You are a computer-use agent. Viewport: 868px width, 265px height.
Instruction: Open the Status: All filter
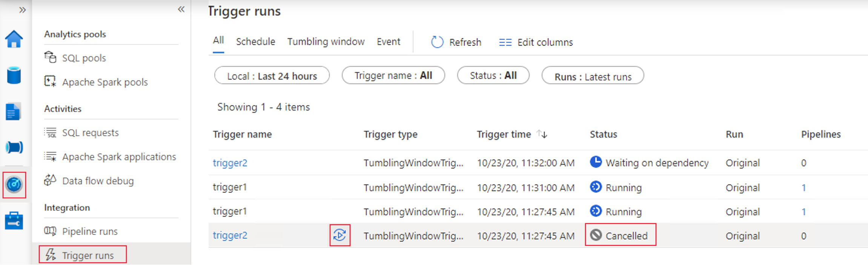point(493,75)
